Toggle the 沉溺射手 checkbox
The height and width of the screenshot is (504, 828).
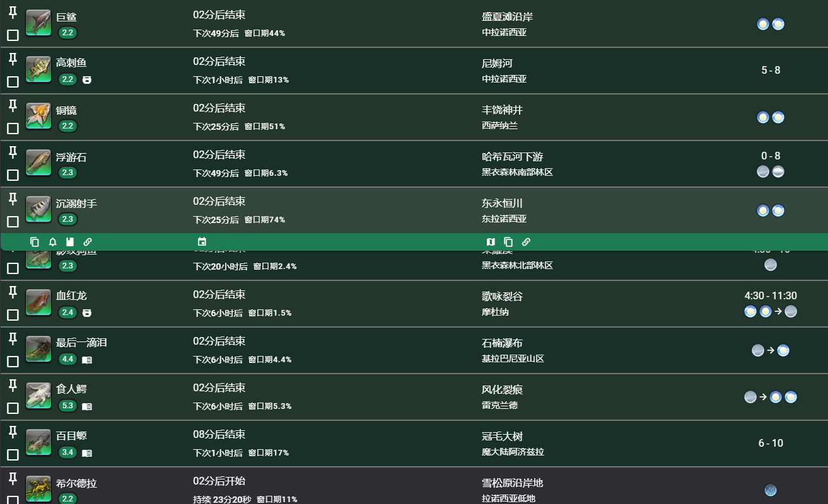[13, 222]
